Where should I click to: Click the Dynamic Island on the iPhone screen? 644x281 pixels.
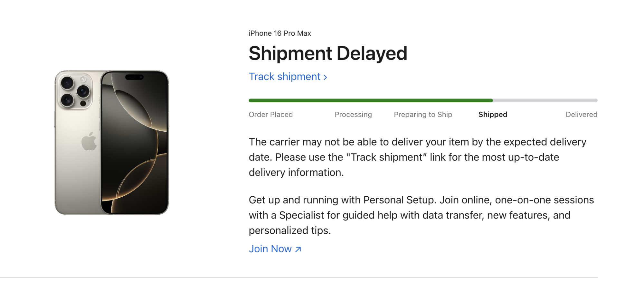tap(134, 77)
